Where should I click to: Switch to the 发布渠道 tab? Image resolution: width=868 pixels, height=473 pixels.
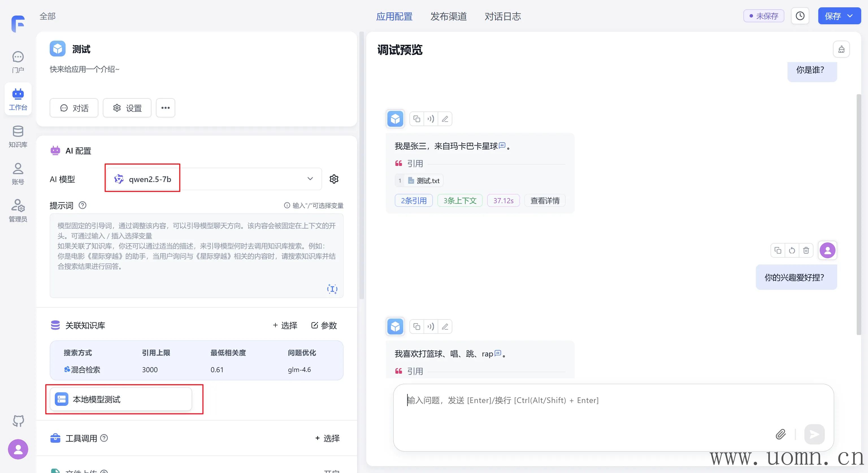coord(448,16)
